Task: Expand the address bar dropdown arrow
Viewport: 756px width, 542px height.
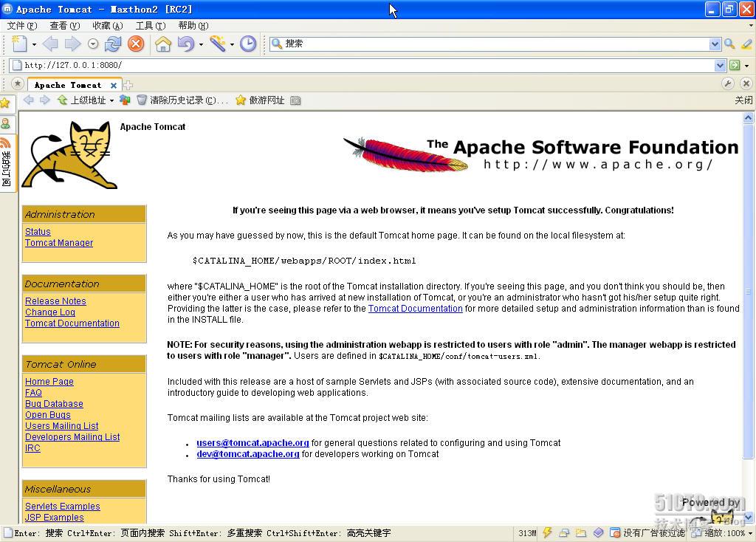Action: (x=719, y=65)
